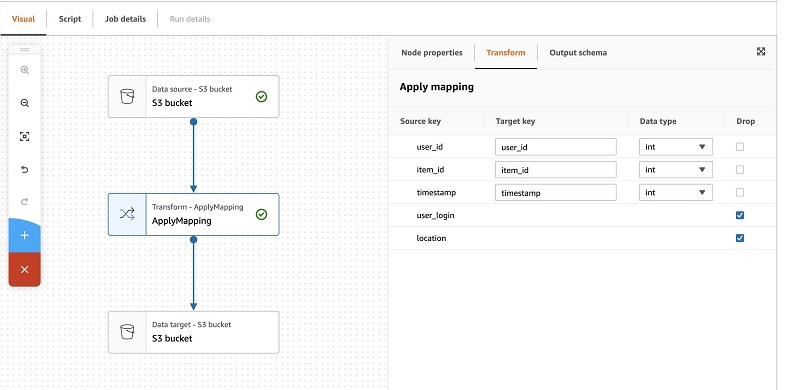Open the Node properties tab
800x390 pixels.
[432, 53]
